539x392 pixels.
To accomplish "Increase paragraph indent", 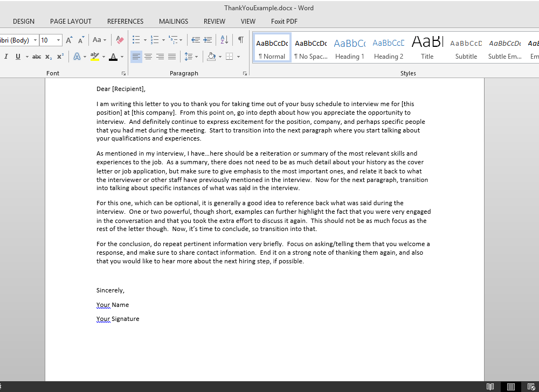I will tap(208, 40).
